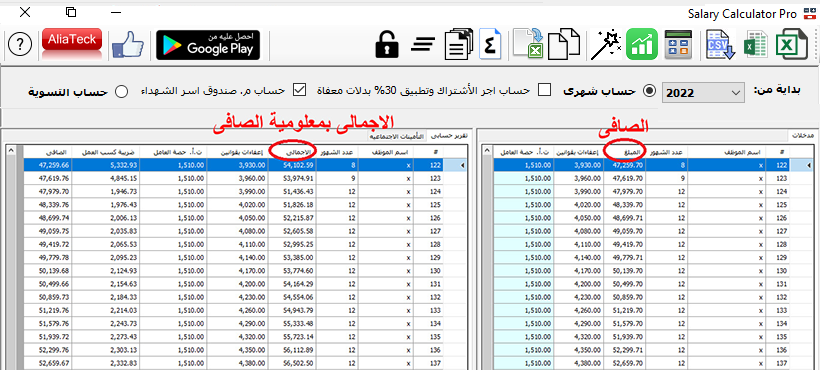Click the net cell 49,779.78
This screenshot has height=370, width=820.
pyautogui.click(x=47, y=257)
